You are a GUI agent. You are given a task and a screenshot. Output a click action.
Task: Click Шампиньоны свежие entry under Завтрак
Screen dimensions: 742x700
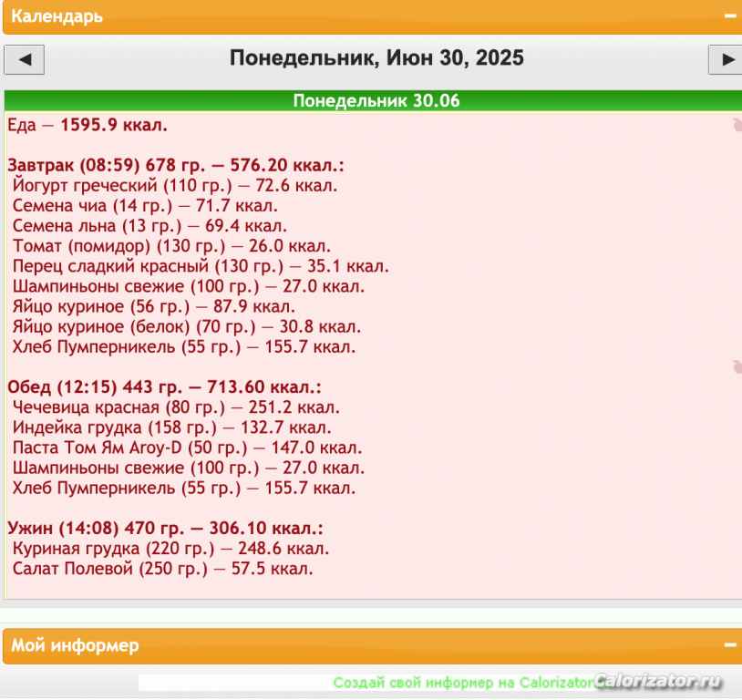189,286
